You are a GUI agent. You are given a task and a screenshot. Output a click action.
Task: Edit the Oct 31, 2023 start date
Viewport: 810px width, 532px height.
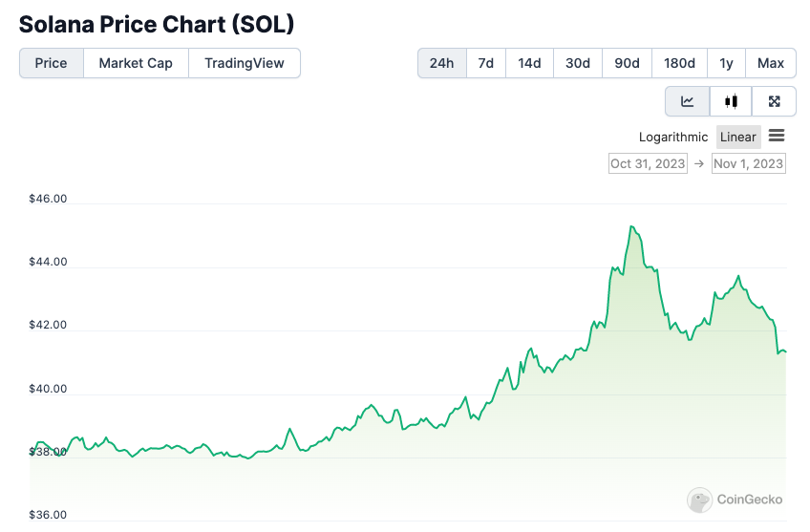click(648, 163)
